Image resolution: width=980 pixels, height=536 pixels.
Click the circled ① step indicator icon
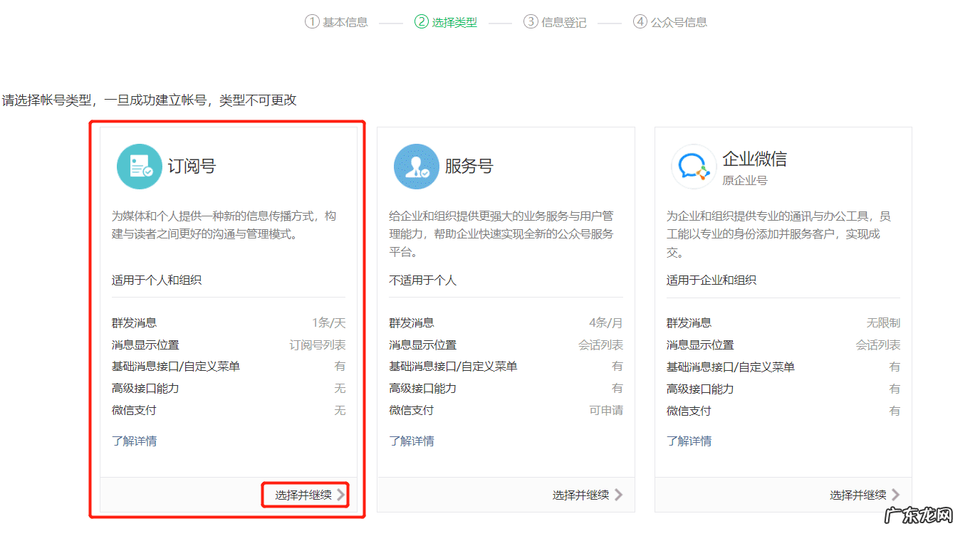(312, 21)
